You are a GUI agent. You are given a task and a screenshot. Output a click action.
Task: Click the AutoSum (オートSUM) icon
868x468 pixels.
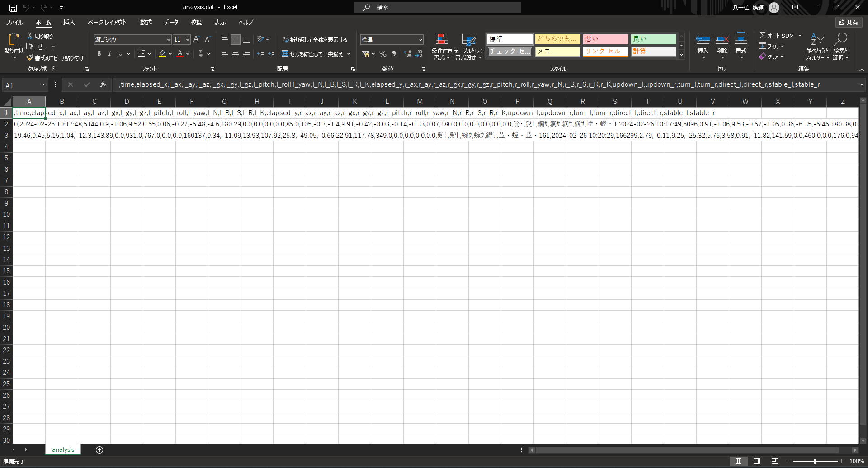click(764, 35)
